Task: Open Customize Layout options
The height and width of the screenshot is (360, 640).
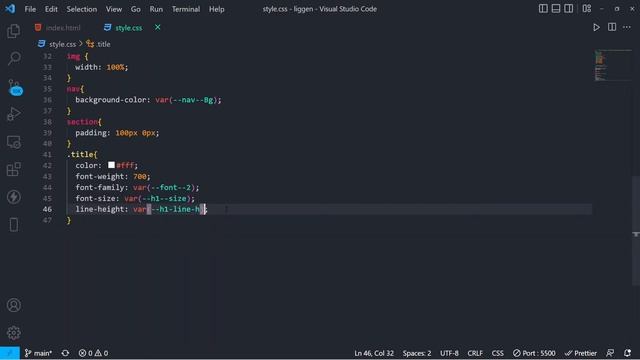Action: (x=587, y=9)
